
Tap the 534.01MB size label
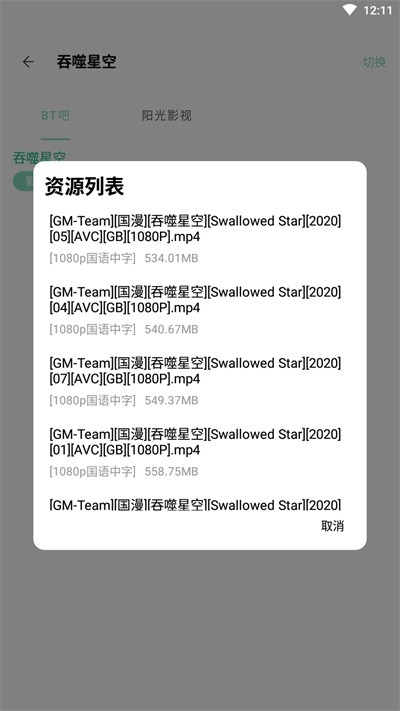(x=171, y=258)
